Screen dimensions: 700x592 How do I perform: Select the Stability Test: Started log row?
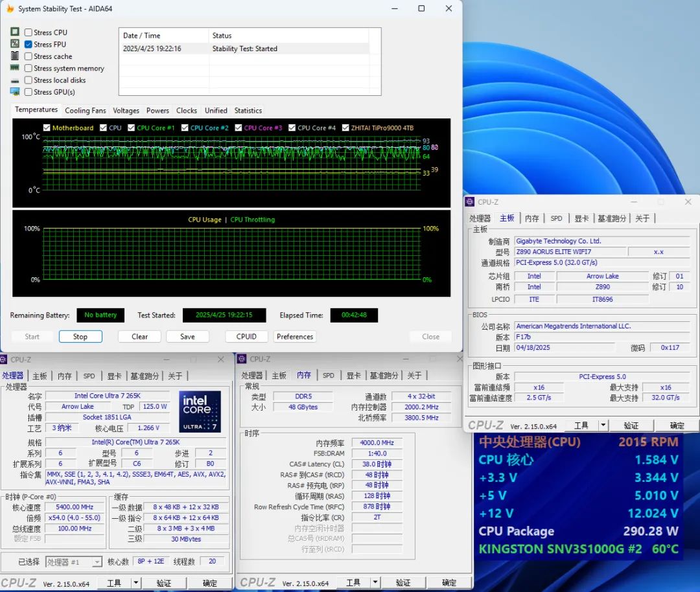pyautogui.click(x=244, y=49)
